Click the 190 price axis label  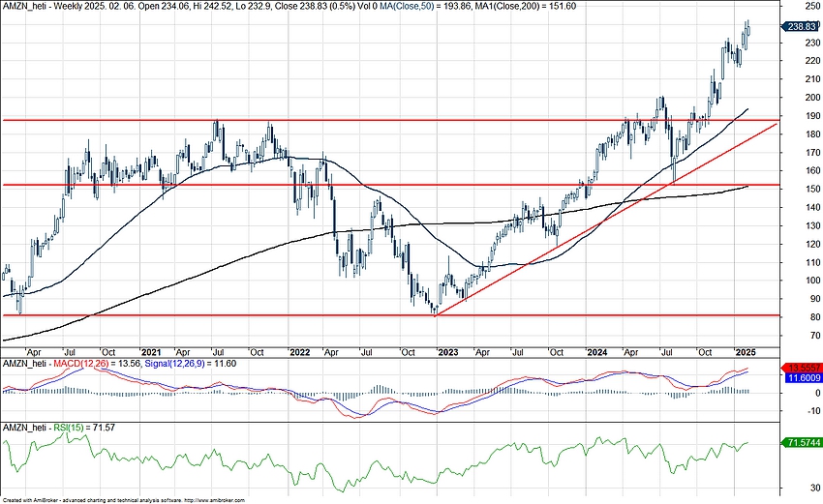(813, 116)
